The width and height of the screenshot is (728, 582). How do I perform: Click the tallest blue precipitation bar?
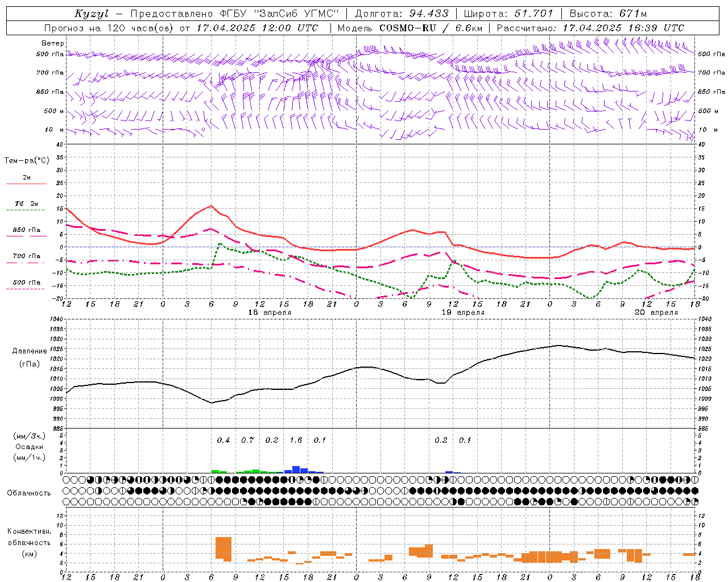(296, 469)
